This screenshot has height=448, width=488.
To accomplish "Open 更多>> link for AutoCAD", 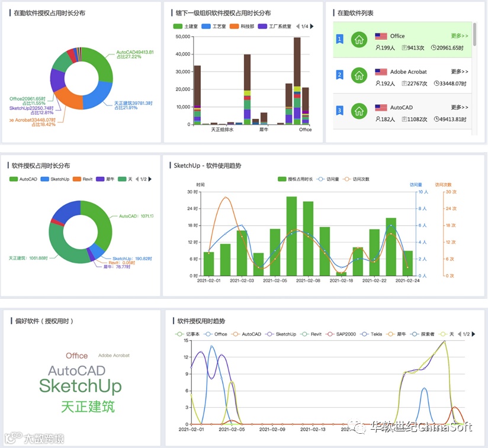I will (460, 108).
